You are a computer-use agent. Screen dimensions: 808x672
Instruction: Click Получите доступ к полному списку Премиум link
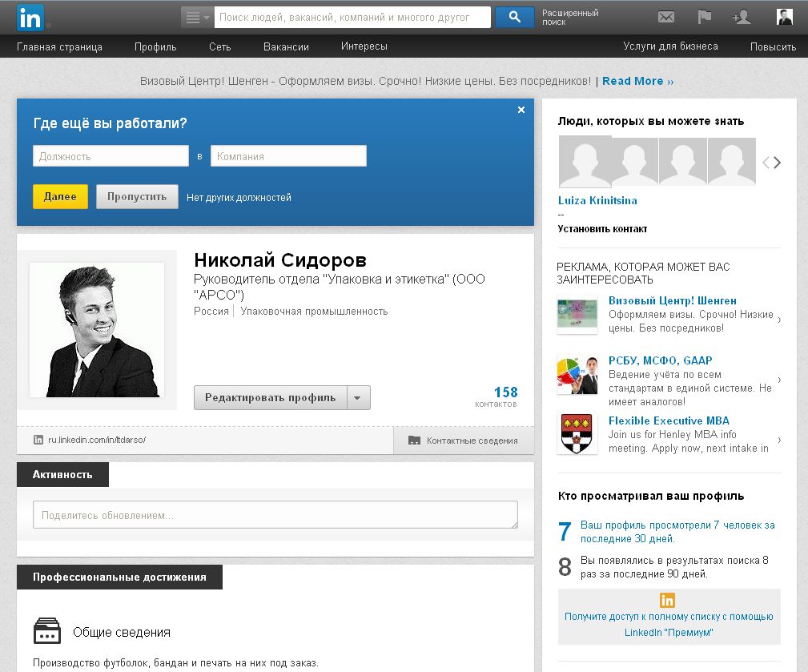tap(669, 624)
